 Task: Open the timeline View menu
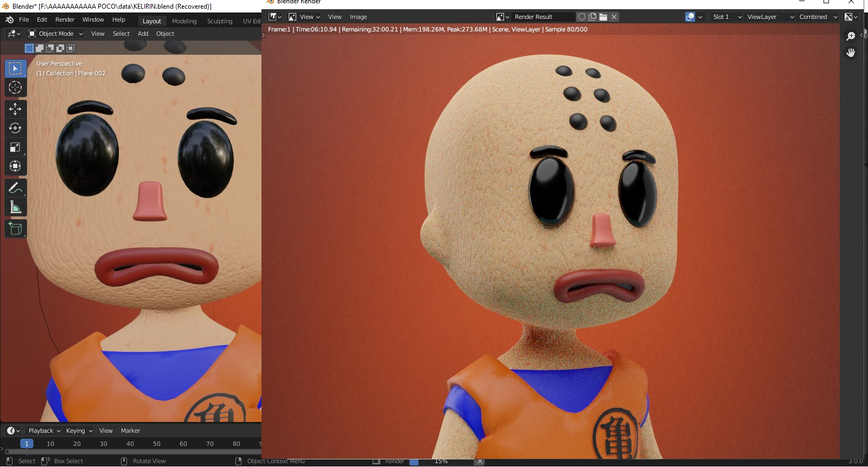tap(106, 431)
